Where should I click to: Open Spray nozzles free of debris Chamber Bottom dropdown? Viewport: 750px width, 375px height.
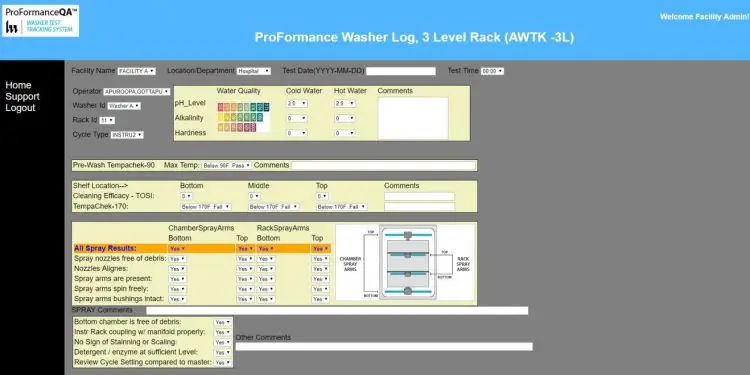[177, 259]
